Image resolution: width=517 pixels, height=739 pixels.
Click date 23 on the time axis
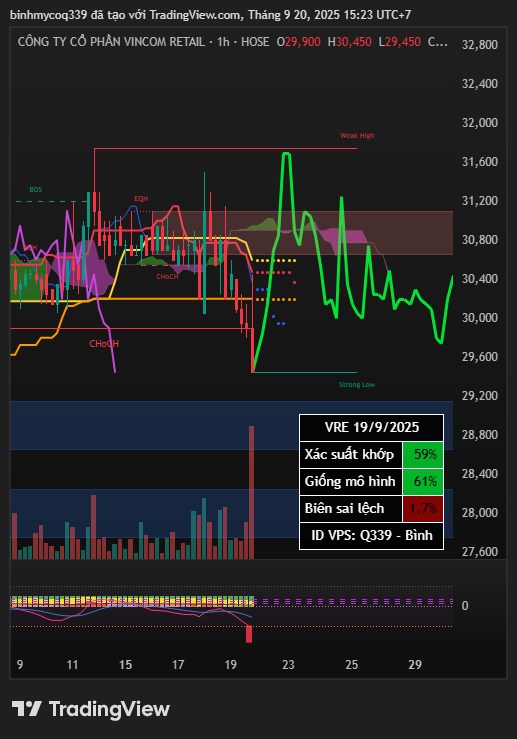click(288, 665)
